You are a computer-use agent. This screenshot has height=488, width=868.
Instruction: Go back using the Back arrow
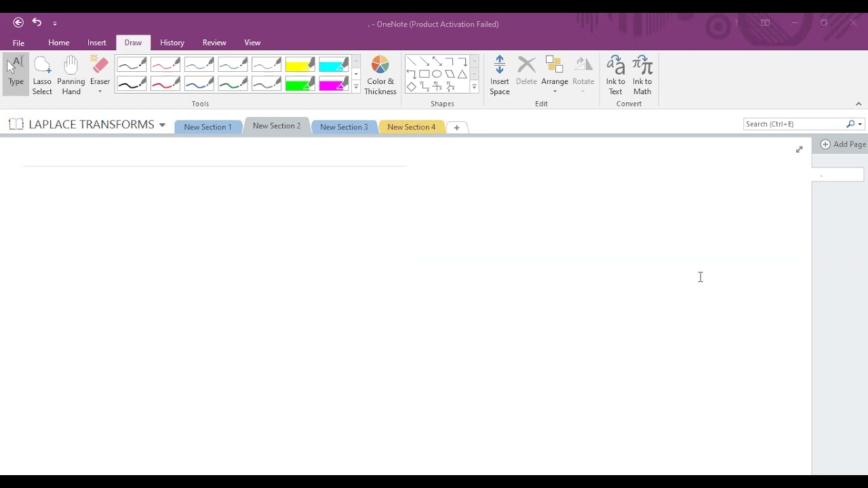(x=18, y=22)
